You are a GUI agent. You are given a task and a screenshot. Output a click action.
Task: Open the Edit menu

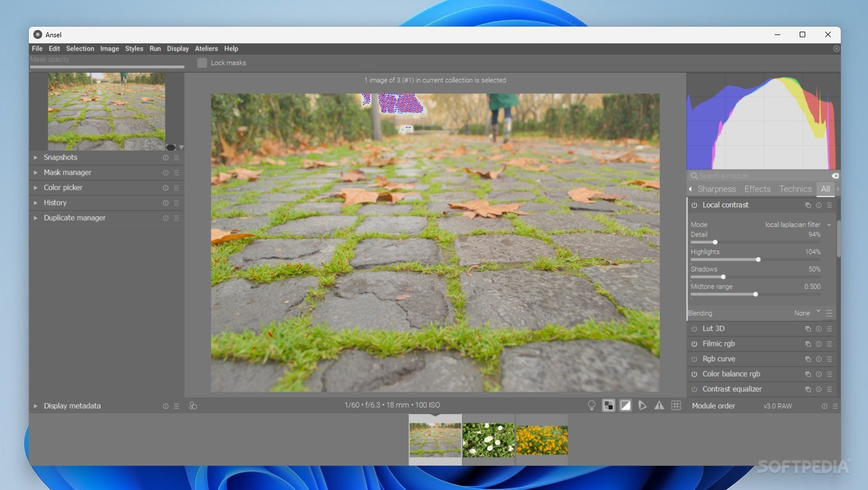coord(54,49)
